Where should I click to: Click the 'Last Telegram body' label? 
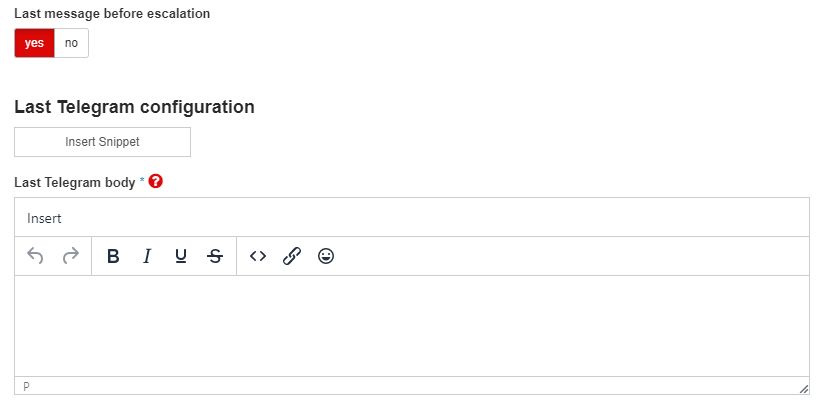pyautogui.click(x=75, y=183)
